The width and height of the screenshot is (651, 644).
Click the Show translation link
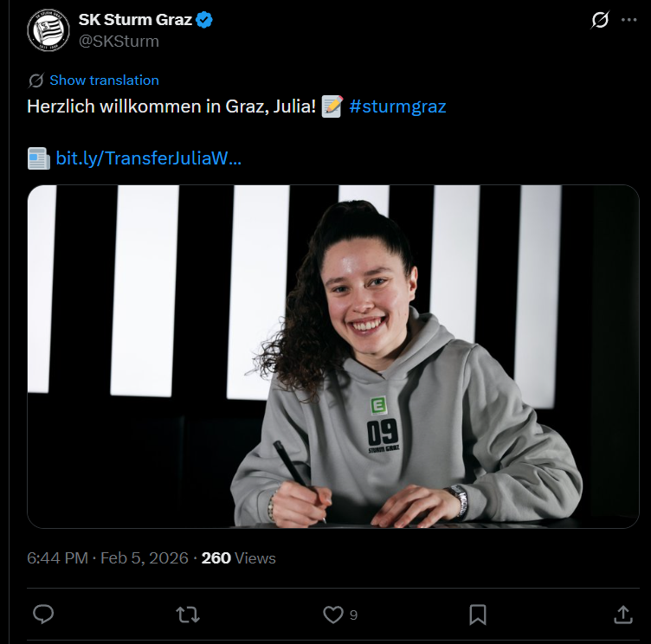pyautogui.click(x=104, y=80)
